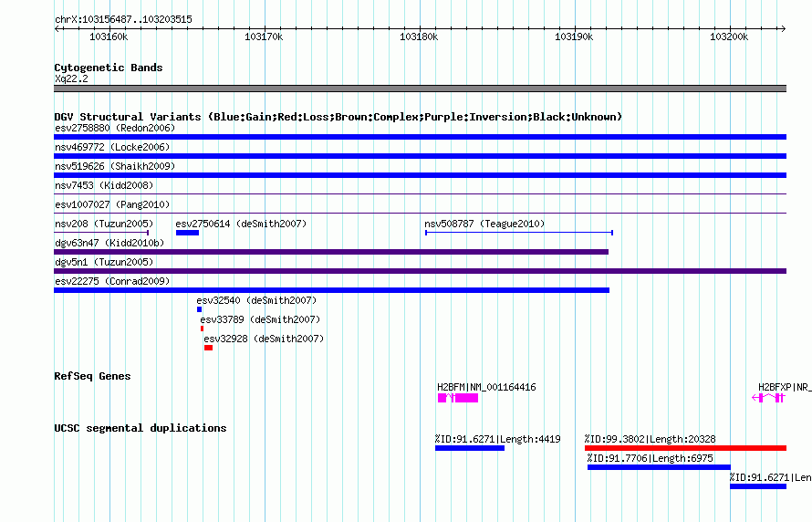Click the red esv33789 loss variant marker

(x=202, y=329)
